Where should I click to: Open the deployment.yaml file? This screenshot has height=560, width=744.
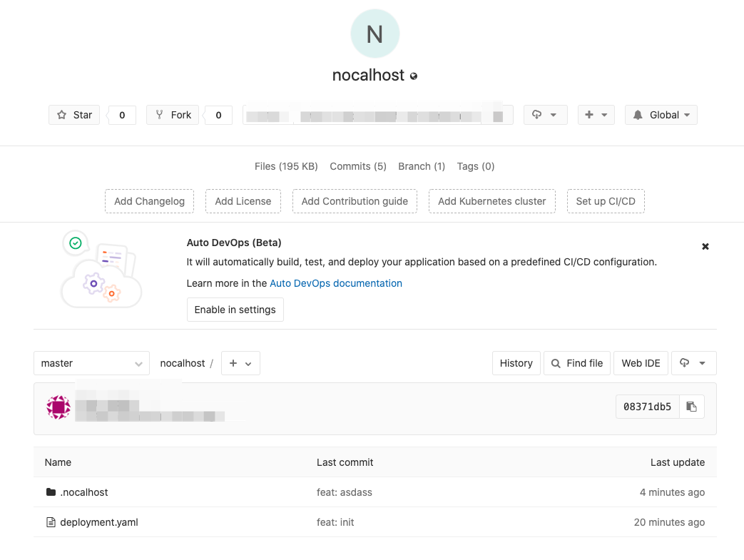(x=98, y=521)
